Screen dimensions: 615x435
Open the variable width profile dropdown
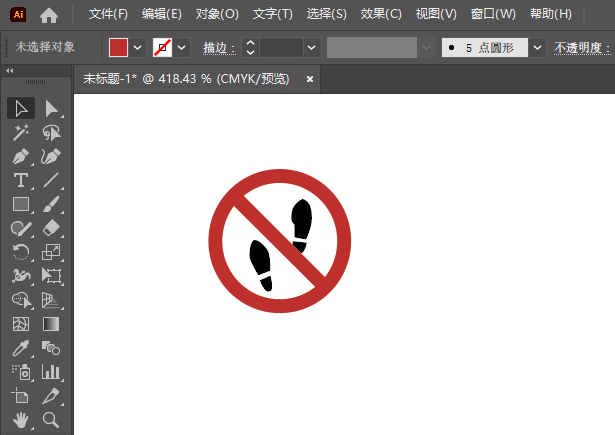(x=426, y=47)
